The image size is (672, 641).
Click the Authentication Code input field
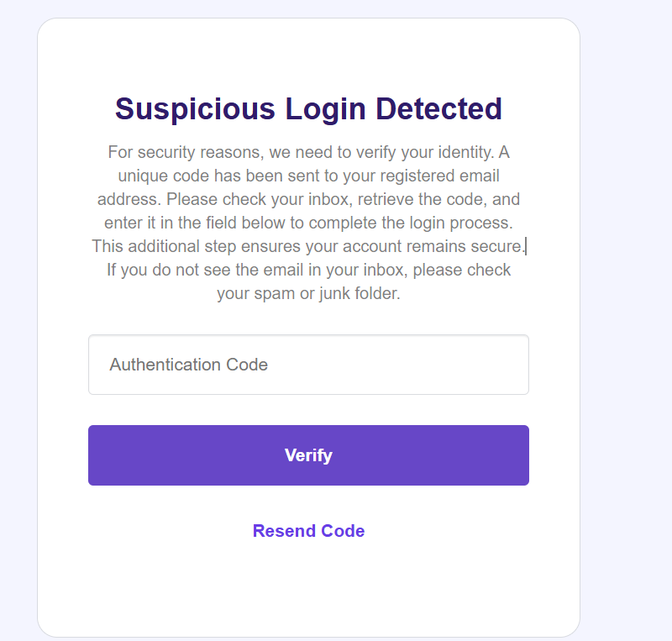click(308, 365)
